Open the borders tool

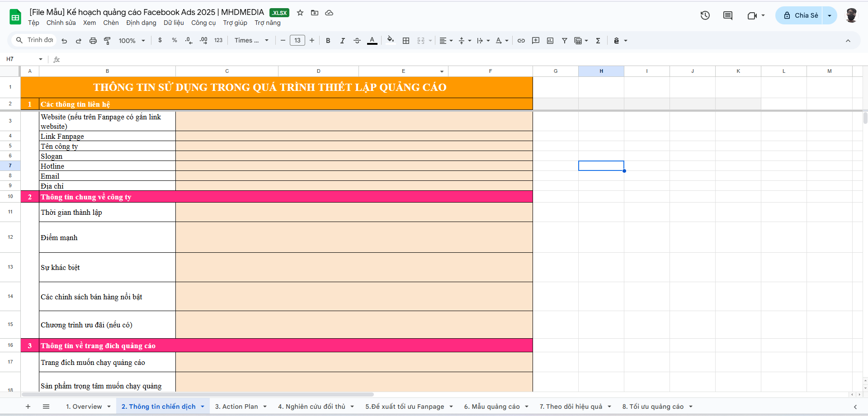click(406, 41)
